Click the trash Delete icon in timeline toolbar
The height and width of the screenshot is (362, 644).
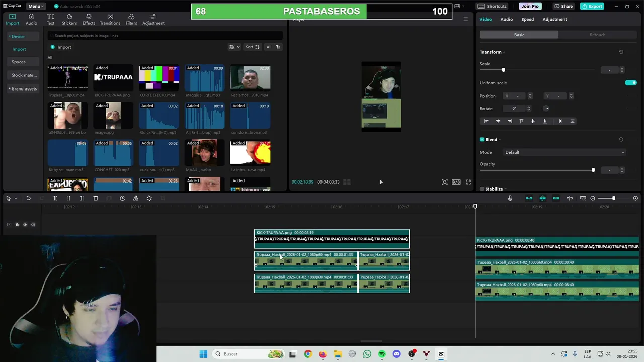[x=96, y=198]
